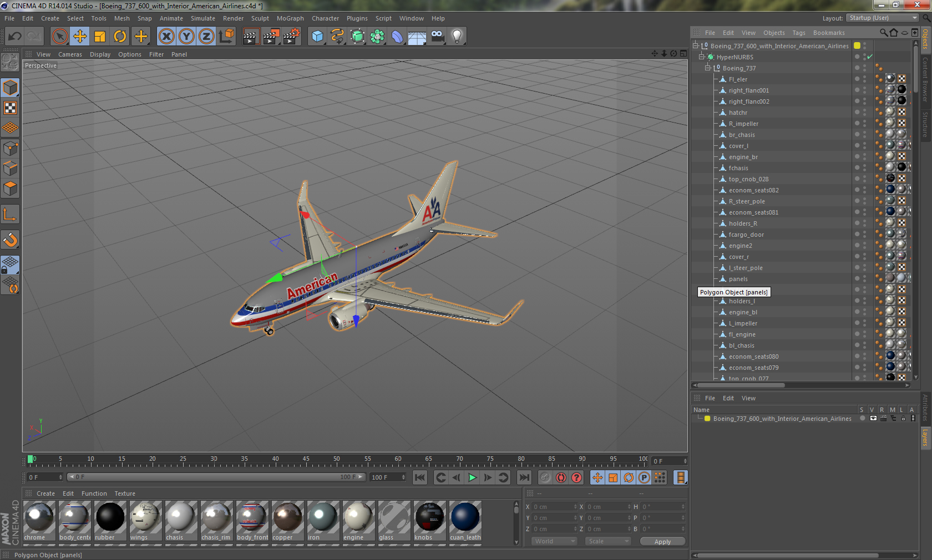Open the Objects panel Tags menu
Viewport: 932px width, 560px height.
click(798, 33)
